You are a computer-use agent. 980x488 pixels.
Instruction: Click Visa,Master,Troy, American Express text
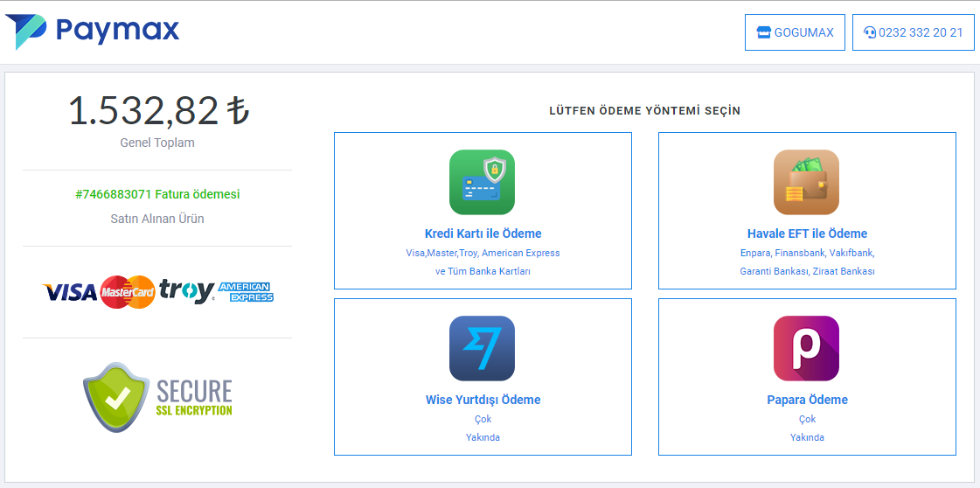coord(483,253)
